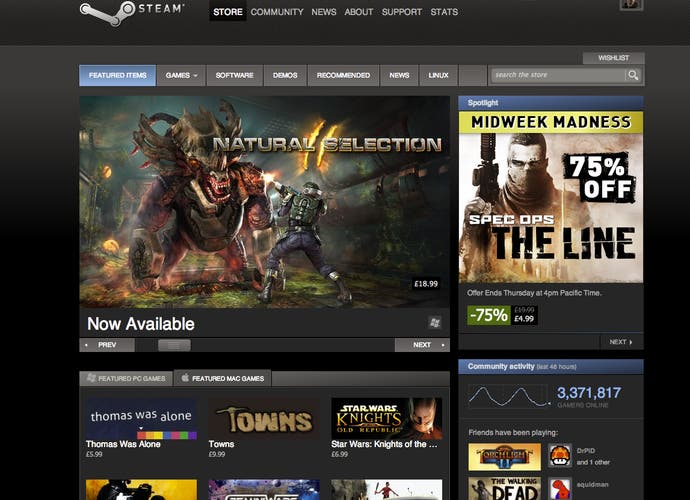Select the Featured Items tab
The height and width of the screenshot is (500, 690).
point(117,75)
